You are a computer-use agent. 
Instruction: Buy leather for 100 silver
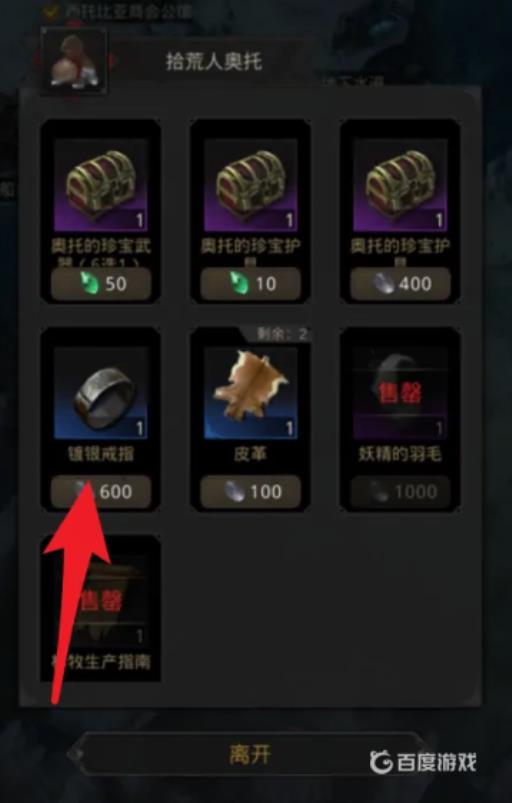[x=250, y=492]
